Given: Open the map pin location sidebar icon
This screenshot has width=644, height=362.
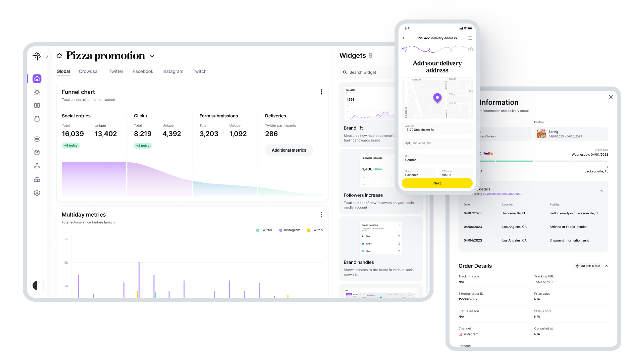Looking at the screenshot, I should point(37,166).
